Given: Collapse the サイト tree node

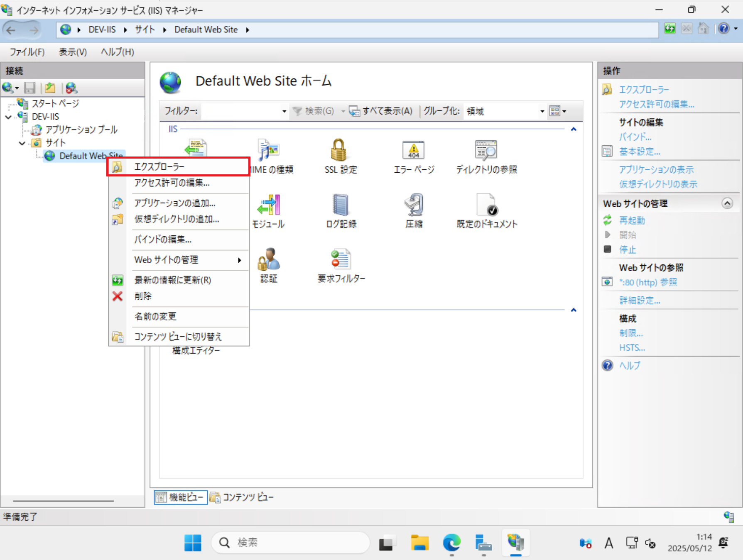Looking at the screenshot, I should 22,143.
